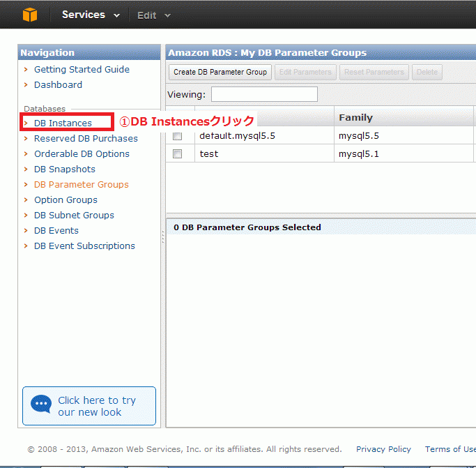The height and width of the screenshot is (468, 476).
Task: Check the test parameter group checkbox
Action: click(177, 153)
